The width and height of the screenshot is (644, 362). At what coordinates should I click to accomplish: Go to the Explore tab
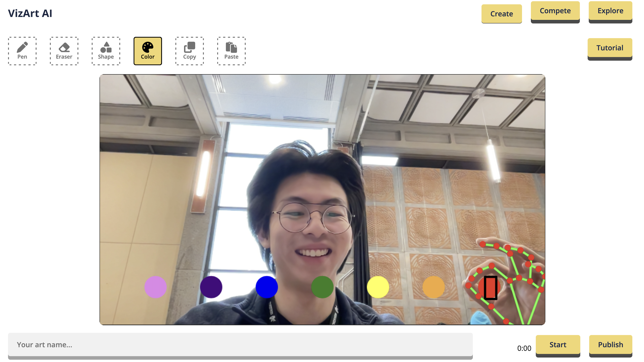(x=610, y=11)
